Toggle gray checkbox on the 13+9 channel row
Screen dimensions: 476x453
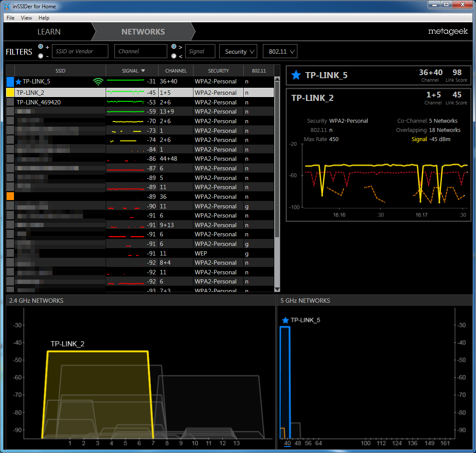tap(10, 111)
